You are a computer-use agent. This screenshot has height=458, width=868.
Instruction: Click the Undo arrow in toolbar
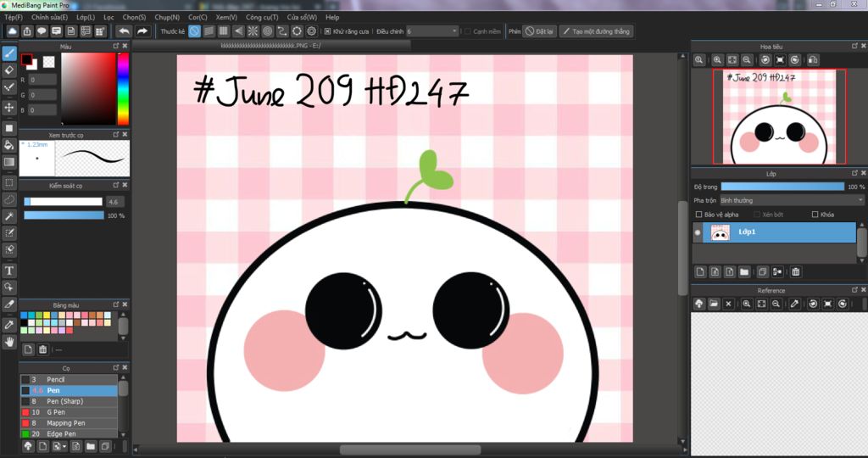[x=124, y=31]
